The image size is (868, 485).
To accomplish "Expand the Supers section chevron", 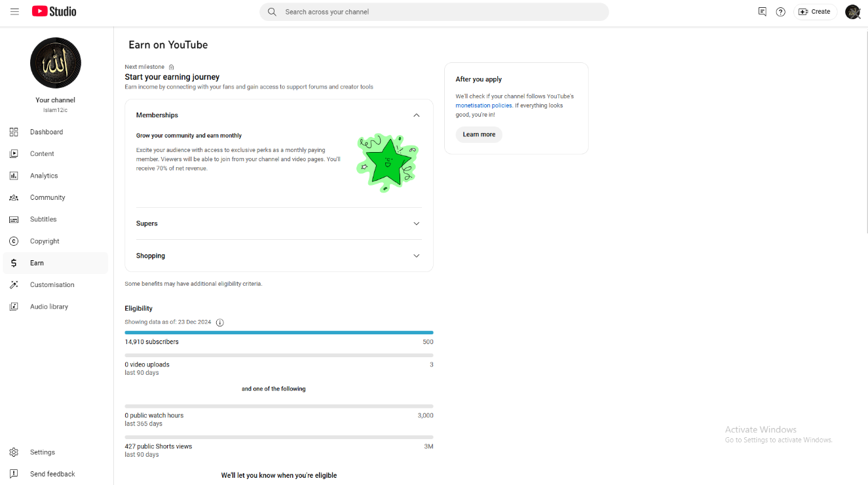I will [416, 223].
